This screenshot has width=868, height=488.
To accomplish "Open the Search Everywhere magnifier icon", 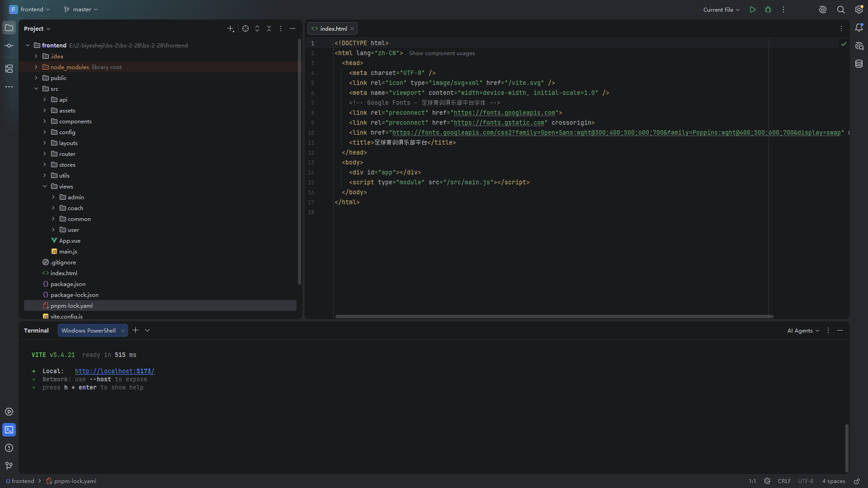I will click(x=841, y=9).
